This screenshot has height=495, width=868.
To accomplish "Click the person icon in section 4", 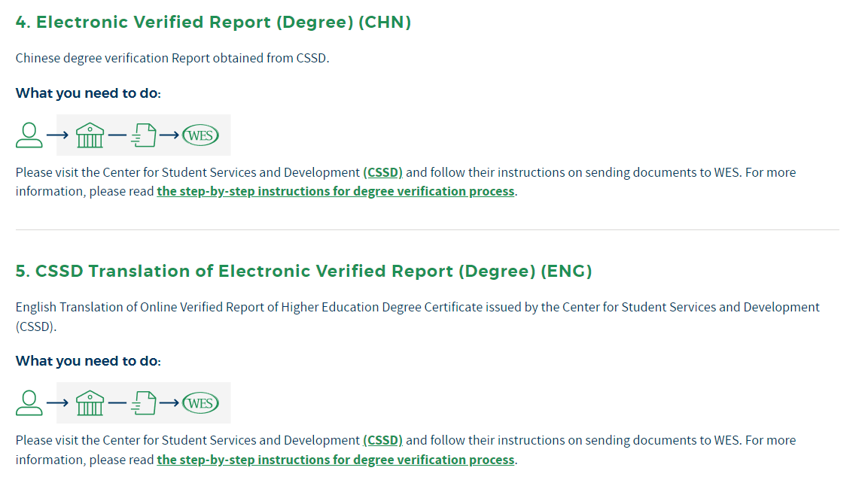I will click(x=29, y=135).
